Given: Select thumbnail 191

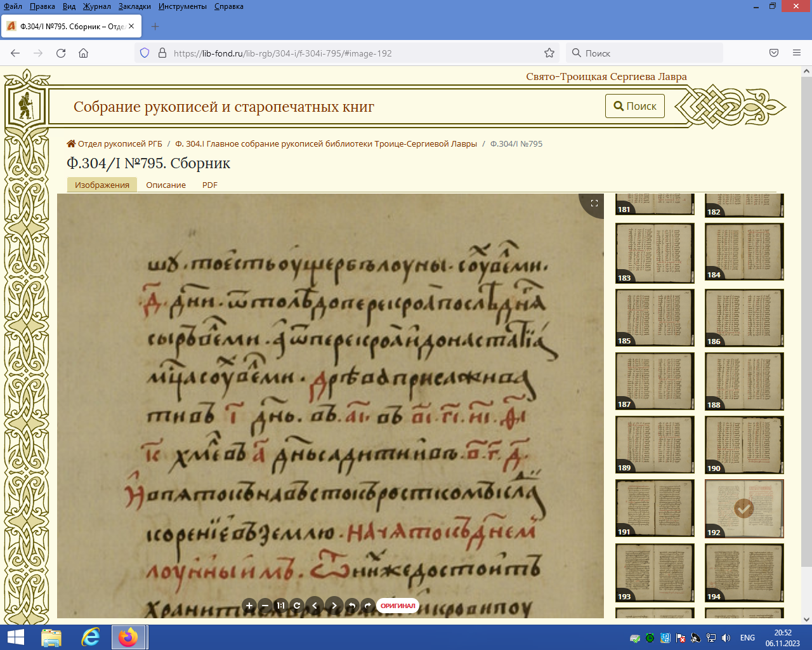Looking at the screenshot, I should [655, 508].
